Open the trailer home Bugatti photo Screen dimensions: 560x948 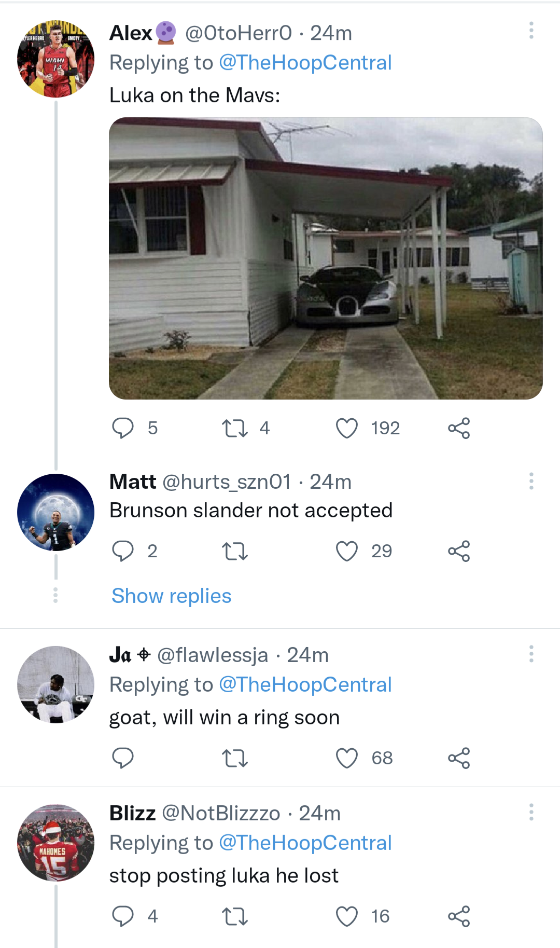[x=326, y=258]
